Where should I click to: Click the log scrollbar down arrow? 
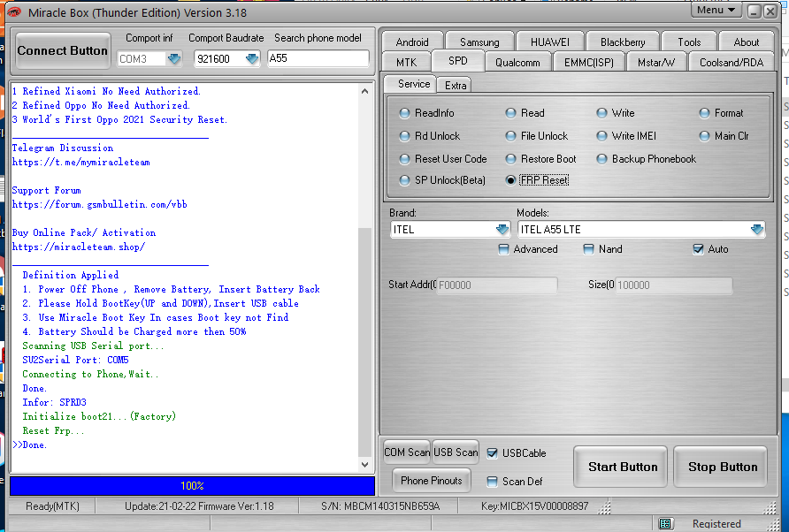pos(365,465)
